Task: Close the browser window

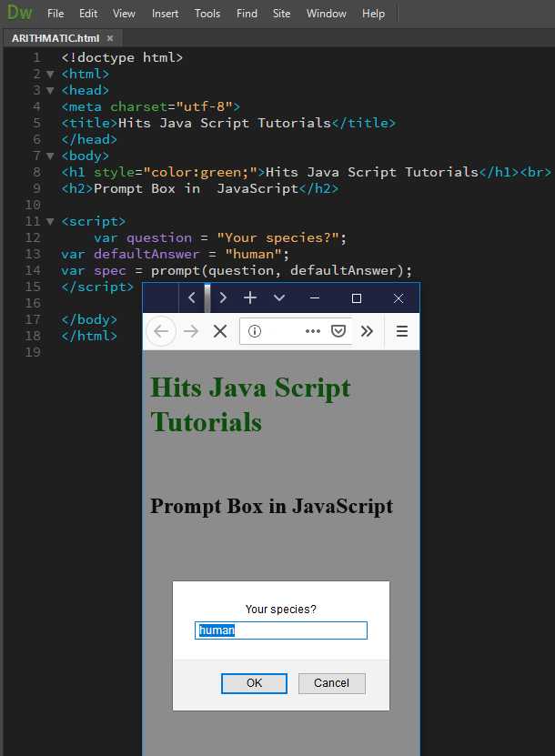Action: tap(399, 298)
